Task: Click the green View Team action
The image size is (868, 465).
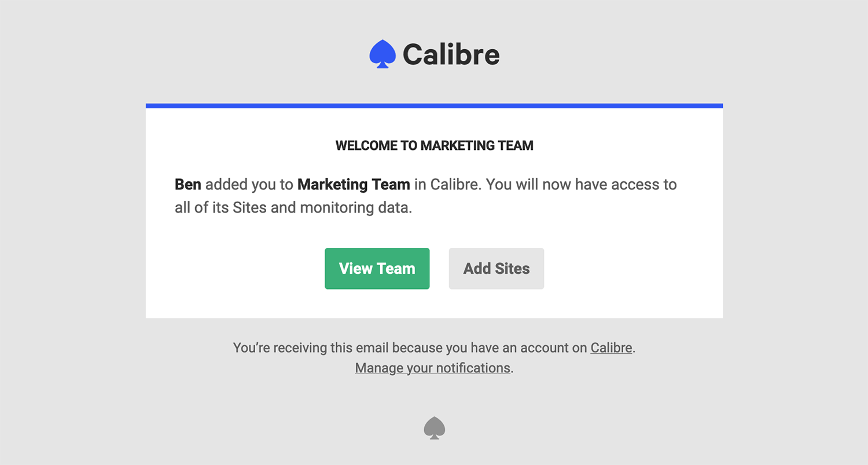Action: click(377, 268)
